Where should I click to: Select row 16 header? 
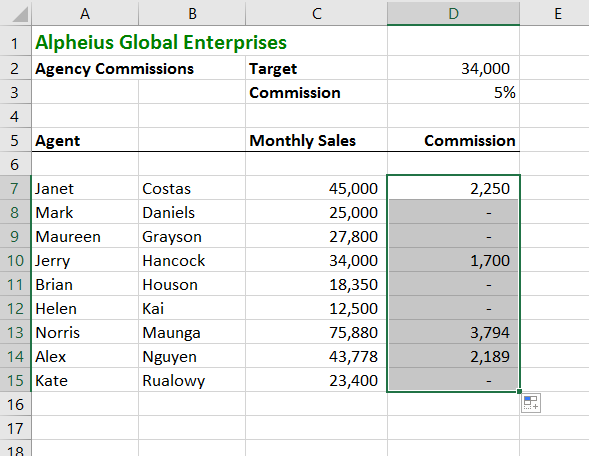15,404
